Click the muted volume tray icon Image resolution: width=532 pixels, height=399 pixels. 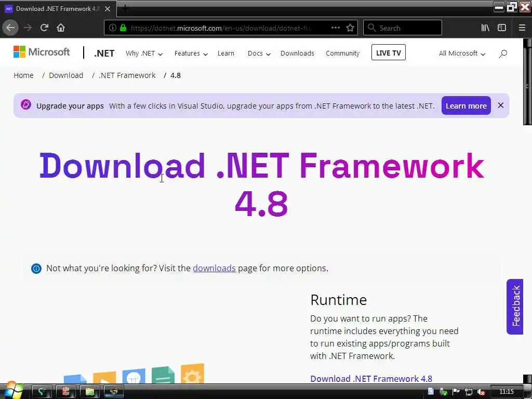[x=481, y=392]
